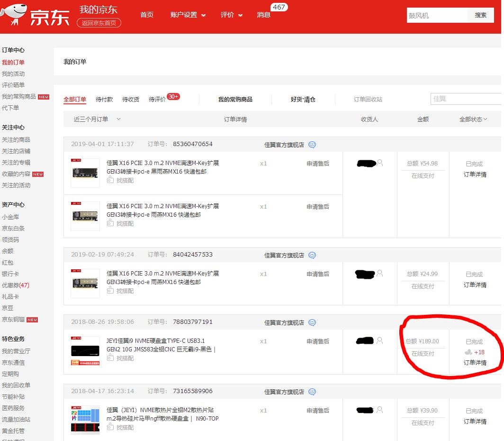Select 全部订单 tab

point(74,100)
